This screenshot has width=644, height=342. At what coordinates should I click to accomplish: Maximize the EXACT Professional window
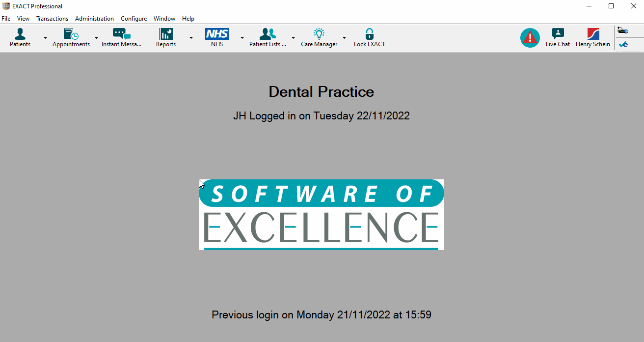point(611,6)
